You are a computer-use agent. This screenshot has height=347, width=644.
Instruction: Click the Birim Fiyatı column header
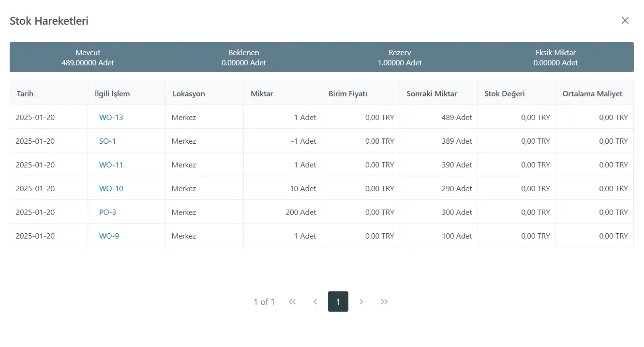click(361, 93)
